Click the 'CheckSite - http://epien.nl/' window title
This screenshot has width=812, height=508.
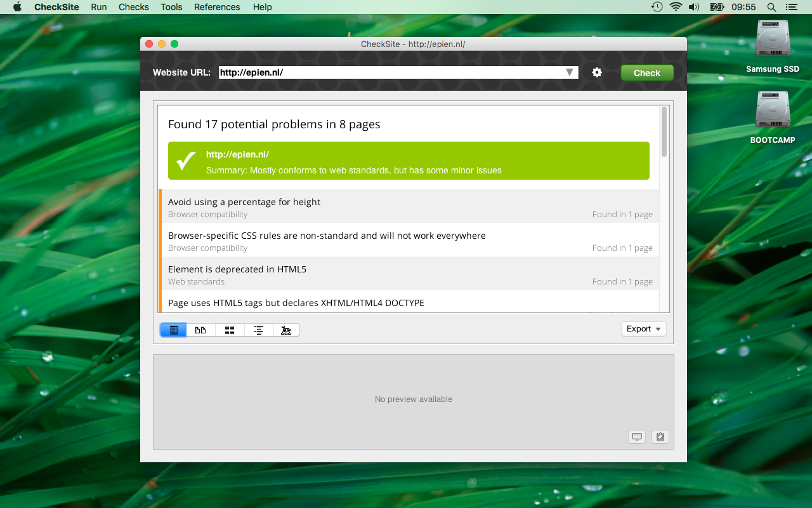pos(413,44)
